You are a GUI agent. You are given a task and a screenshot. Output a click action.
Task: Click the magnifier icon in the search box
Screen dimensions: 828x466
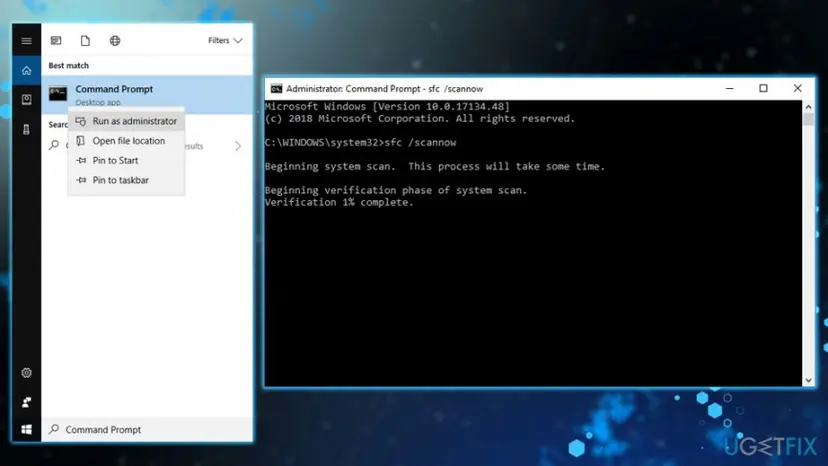[54, 429]
